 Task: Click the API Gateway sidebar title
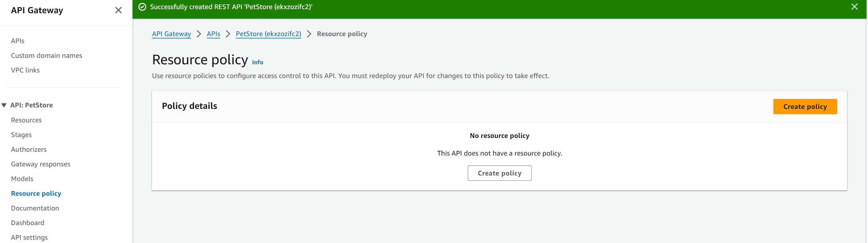37,10
